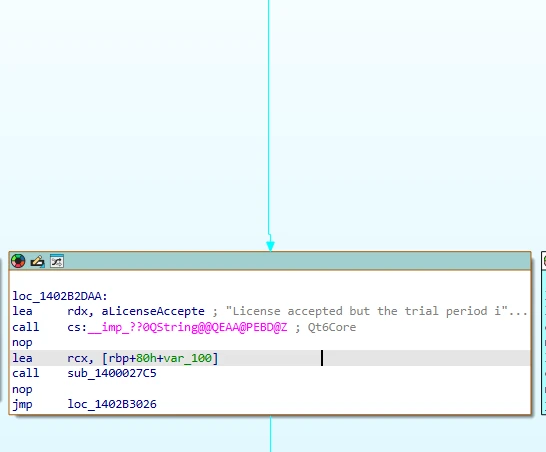Click the License accepted string comment
Viewport: 546px width, 452px height.
(376, 311)
